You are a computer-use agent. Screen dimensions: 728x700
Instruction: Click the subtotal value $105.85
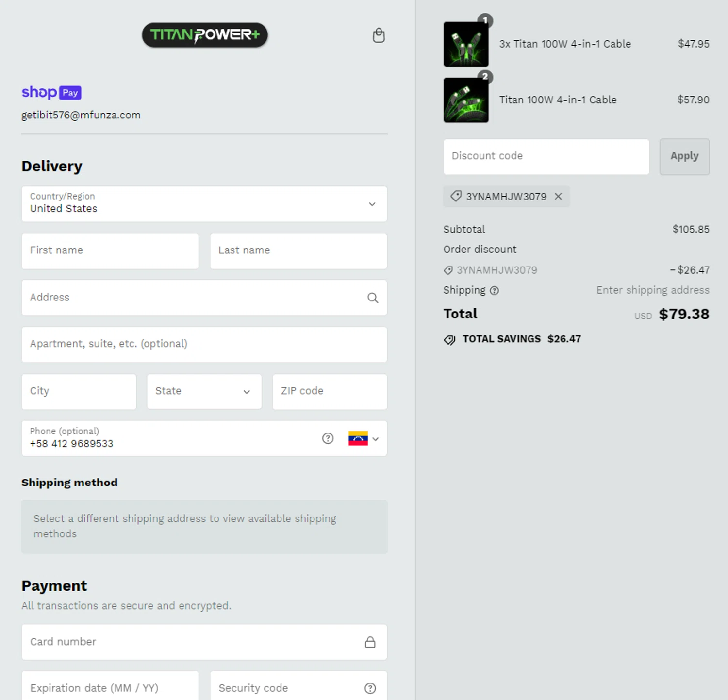691,229
